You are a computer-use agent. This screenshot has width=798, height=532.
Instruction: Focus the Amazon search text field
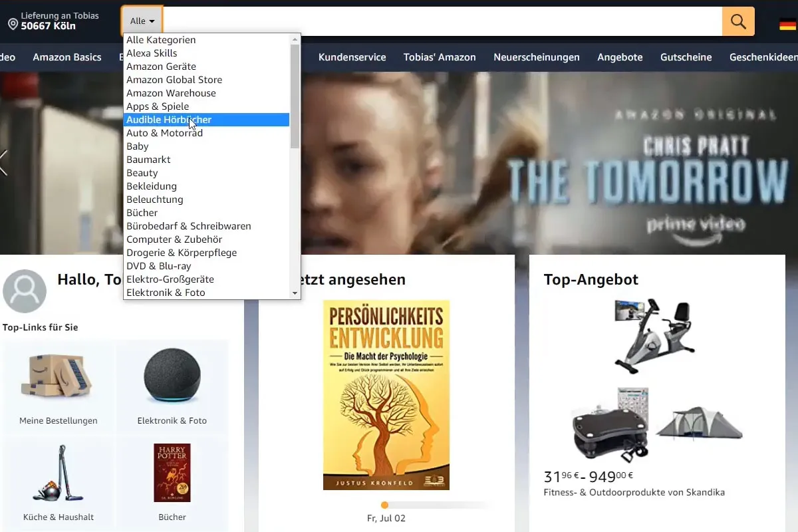442,21
